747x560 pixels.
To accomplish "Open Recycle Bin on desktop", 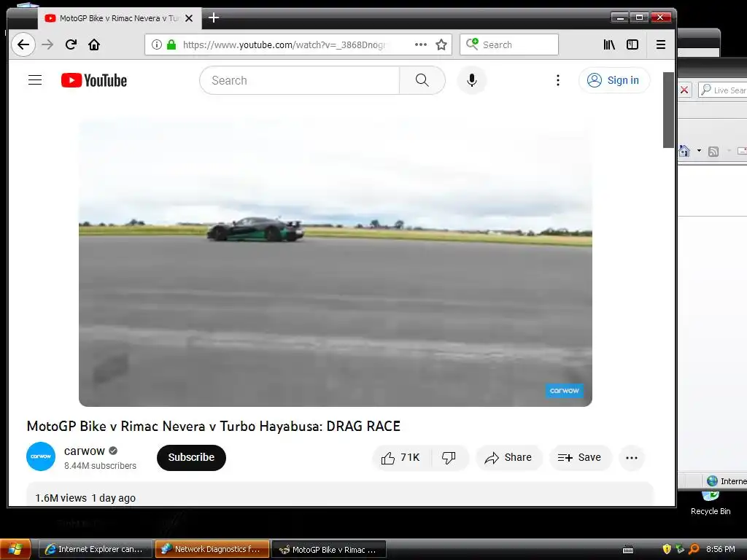I will pyautogui.click(x=711, y=504).
